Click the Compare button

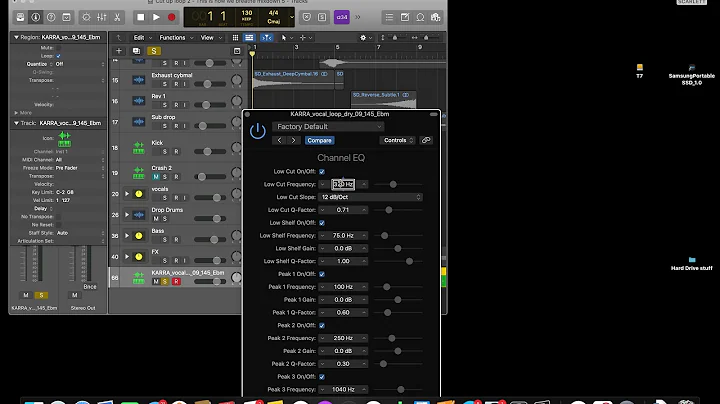click(x=320, y=140)
